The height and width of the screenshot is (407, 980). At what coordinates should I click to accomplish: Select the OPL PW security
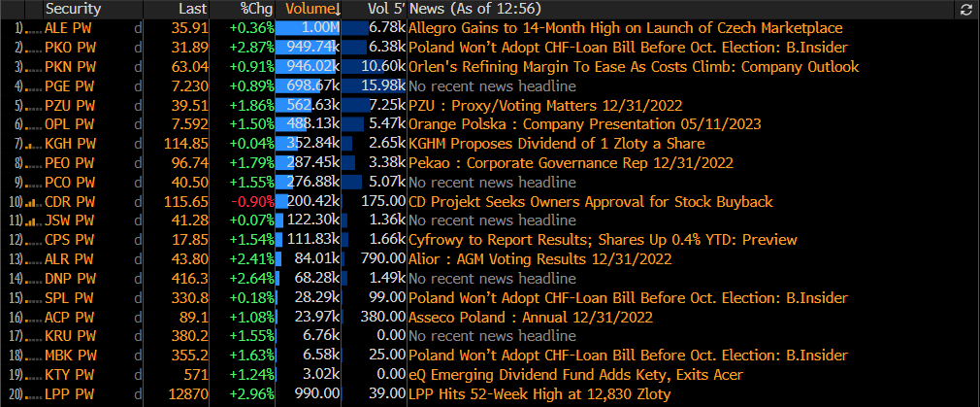click(71, 124)
